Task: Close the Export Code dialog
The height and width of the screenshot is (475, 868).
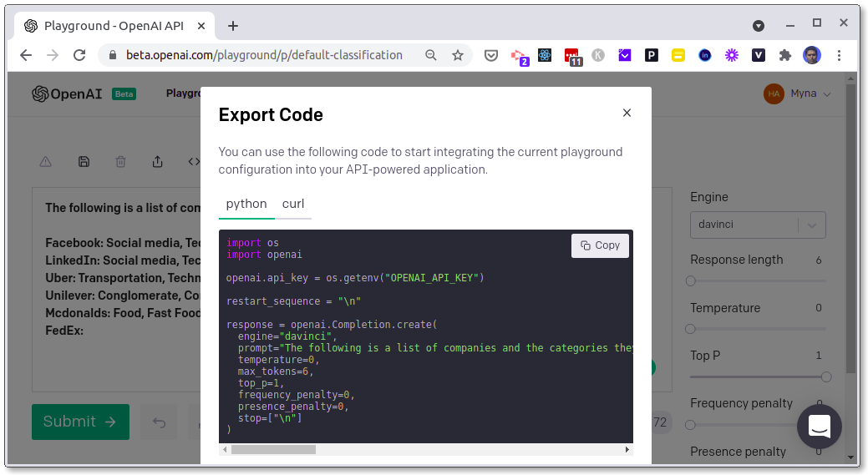Action: pyautogui.click(x=627, y=113)
